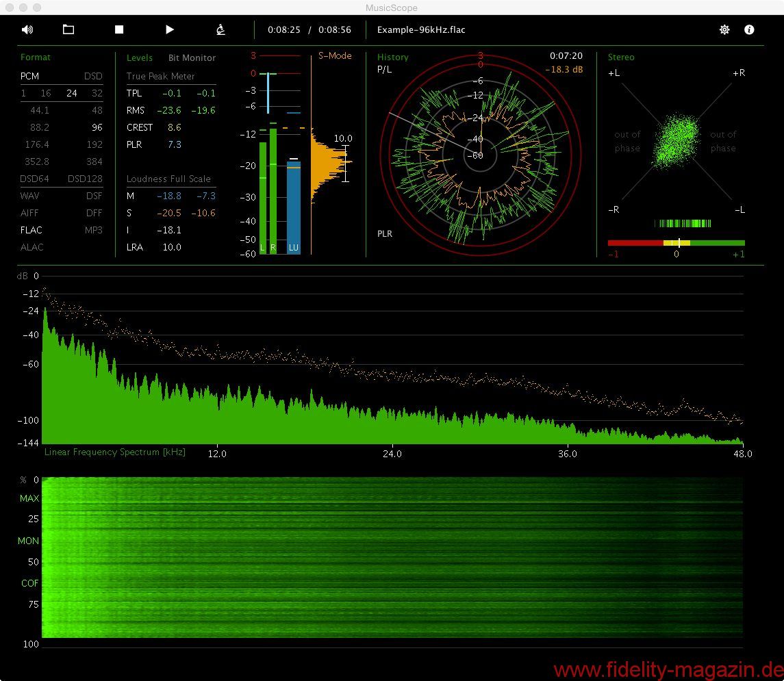Switch to the Bit Monitor tab

[192, 58]
